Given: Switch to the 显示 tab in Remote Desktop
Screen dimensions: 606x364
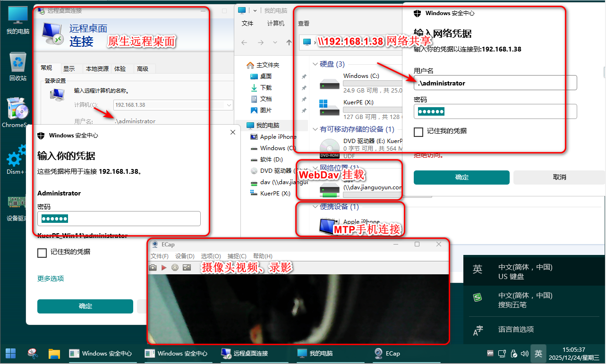Looking at the screenshot, I should coord(69,68).
